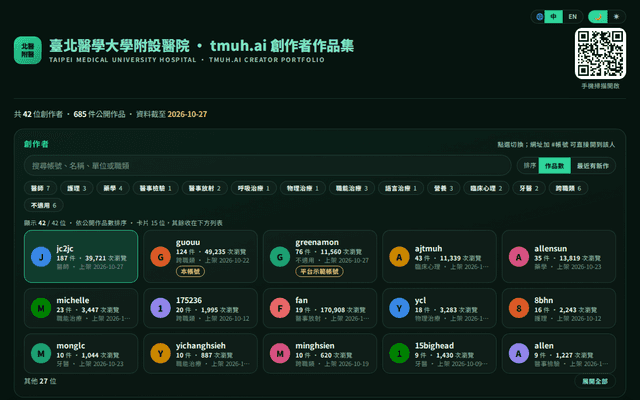Switch language to 中 (Chinese)
Viewport: 640px width, 400px height.
tap(553, 17)
